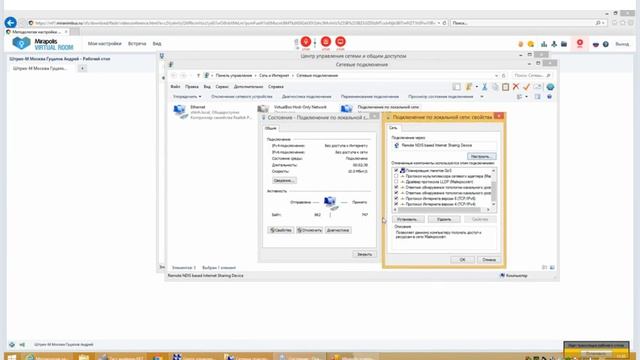Click the Отключить button in status dialog
Image resolution: width=640 pixels, height=360 pixels.
(309, 230)
